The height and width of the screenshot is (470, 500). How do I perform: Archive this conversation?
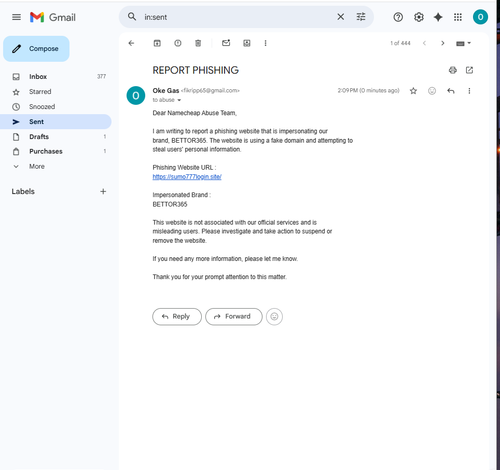tap(157, 43)
